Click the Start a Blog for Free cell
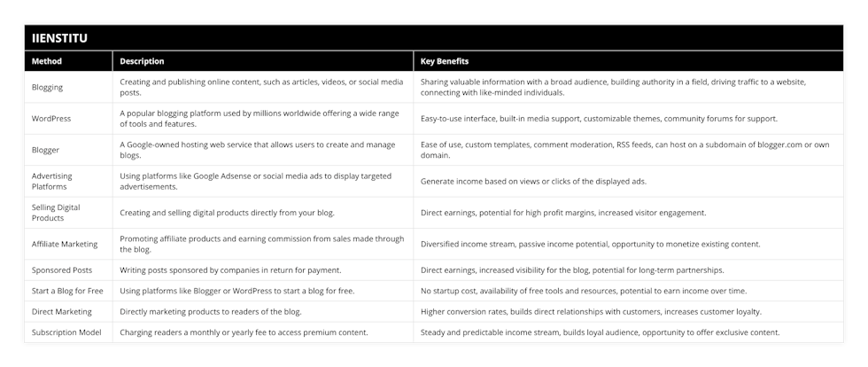Image resolution: width=868 pixels, height=367 pixels. point(67,291)
